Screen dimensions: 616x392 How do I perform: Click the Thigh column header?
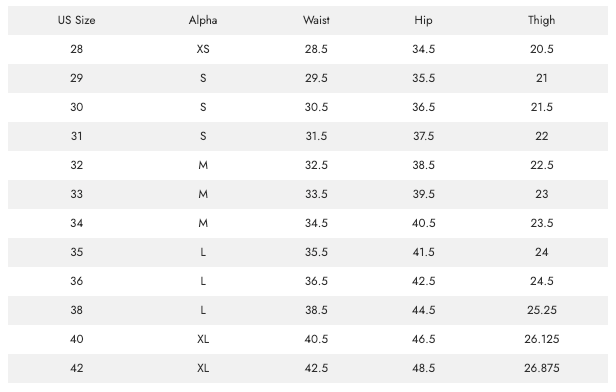tap(541, 20)
